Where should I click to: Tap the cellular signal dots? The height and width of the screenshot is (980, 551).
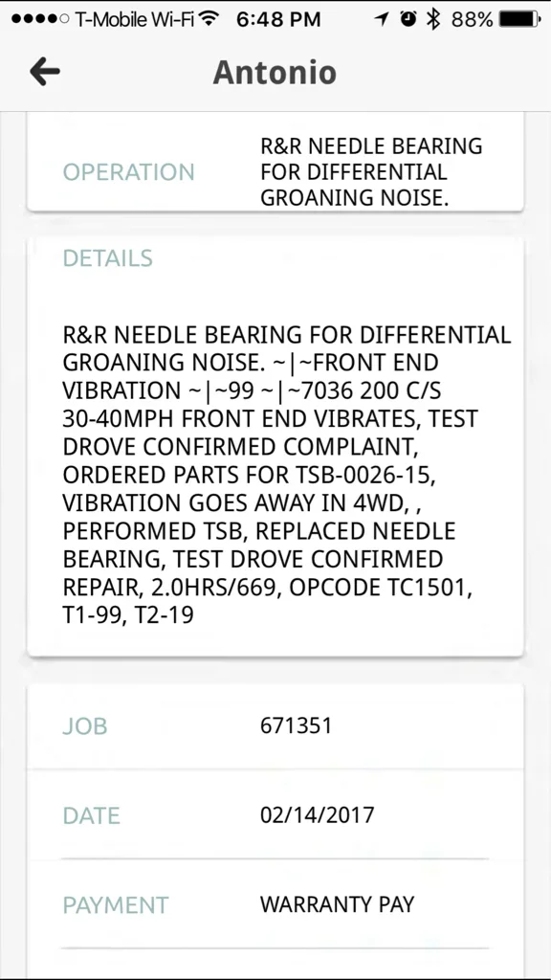tap(40, 19)
